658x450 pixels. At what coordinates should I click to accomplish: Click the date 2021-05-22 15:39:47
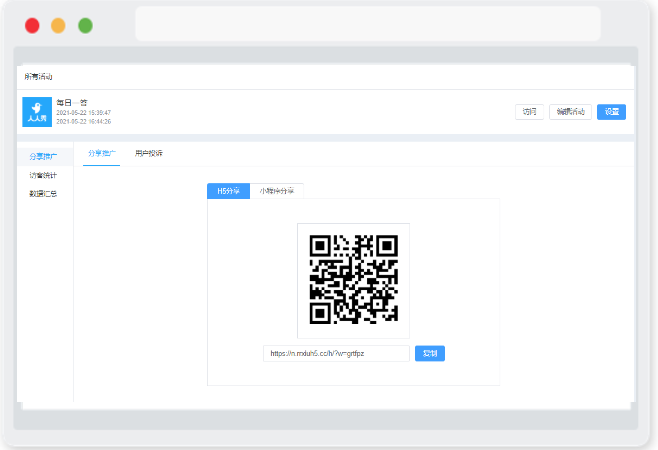[84, 112]
